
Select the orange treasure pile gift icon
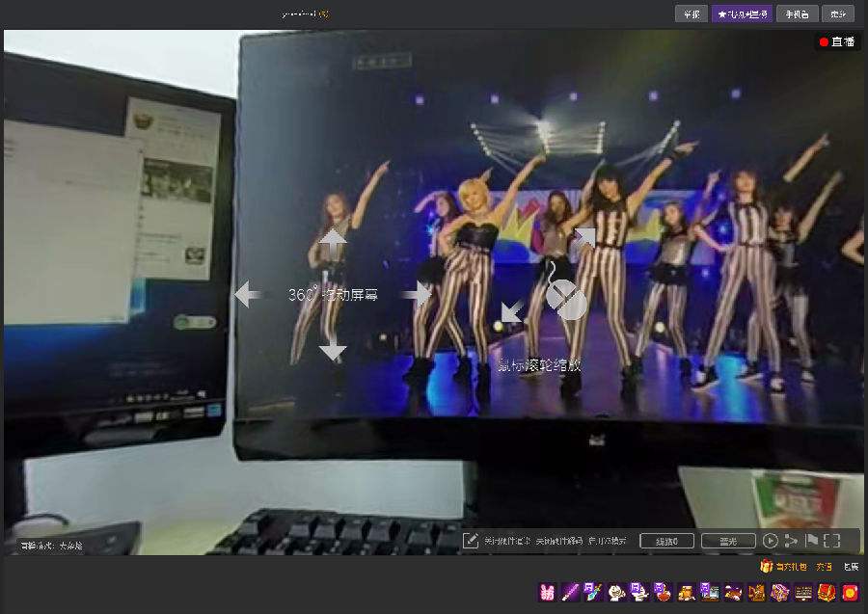pos(687,593)
